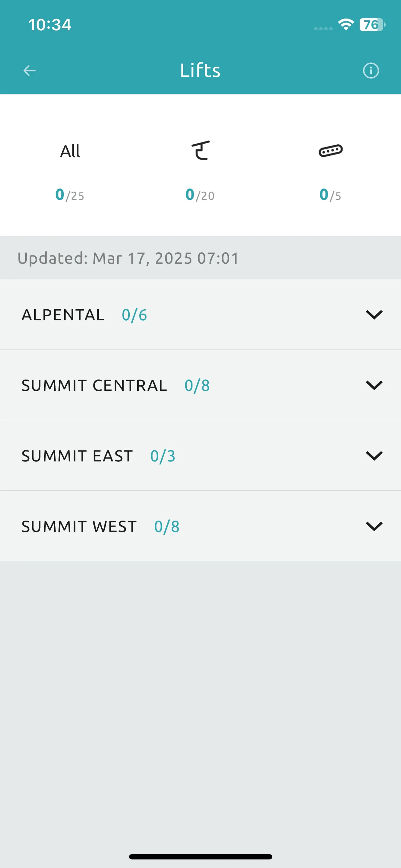
Task: Select the magic carpet conveyor icon
Action: click(330, 151)
